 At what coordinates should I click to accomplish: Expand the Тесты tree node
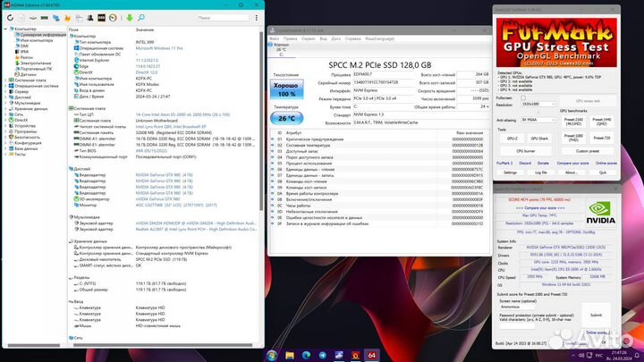(x=5, y=155)
